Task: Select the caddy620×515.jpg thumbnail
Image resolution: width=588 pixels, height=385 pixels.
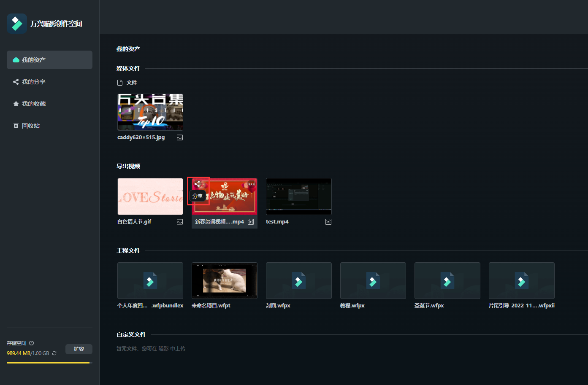Action: tap(150, 112)
